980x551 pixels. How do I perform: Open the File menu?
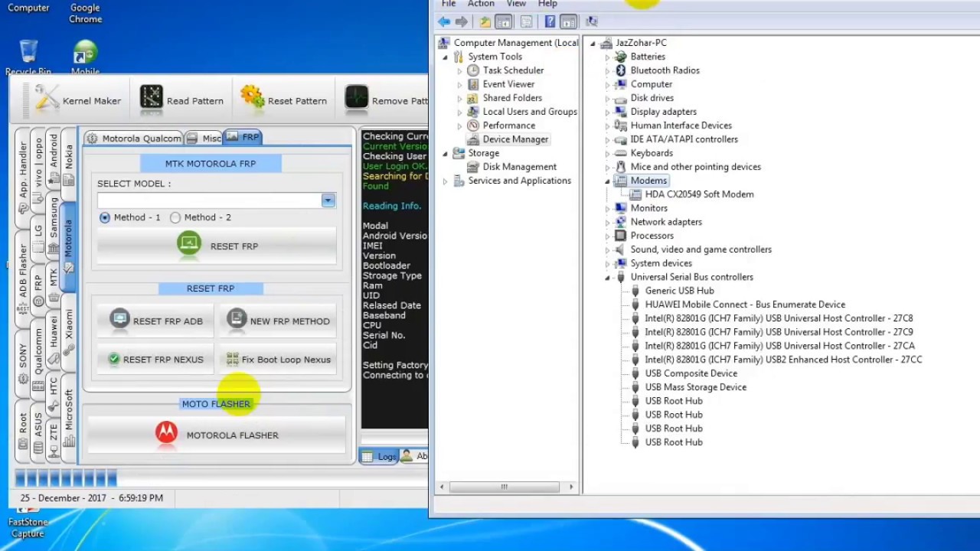click(x=449, y=4)
